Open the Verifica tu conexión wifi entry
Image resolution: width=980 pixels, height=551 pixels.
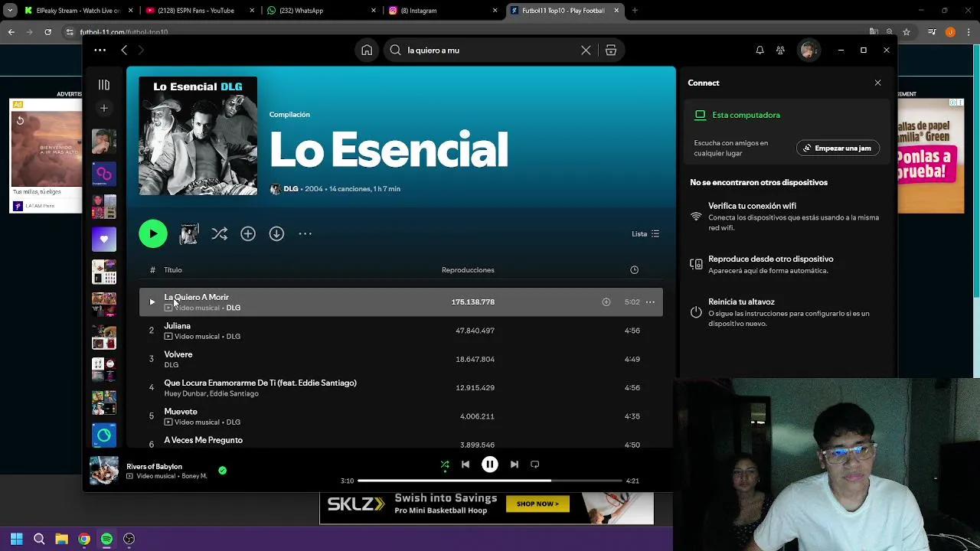point(785,217)
